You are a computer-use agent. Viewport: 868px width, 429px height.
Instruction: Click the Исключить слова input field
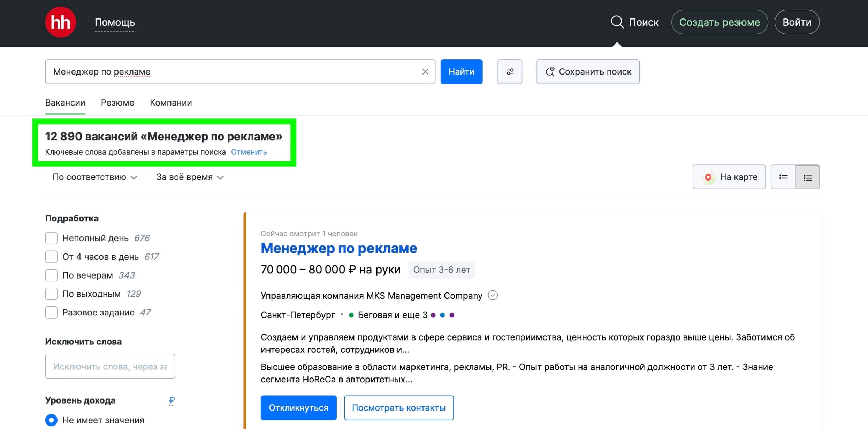110,366
